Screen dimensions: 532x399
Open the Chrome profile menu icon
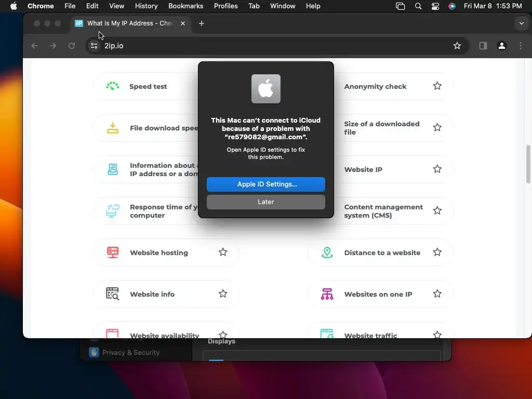click(502, 46)
